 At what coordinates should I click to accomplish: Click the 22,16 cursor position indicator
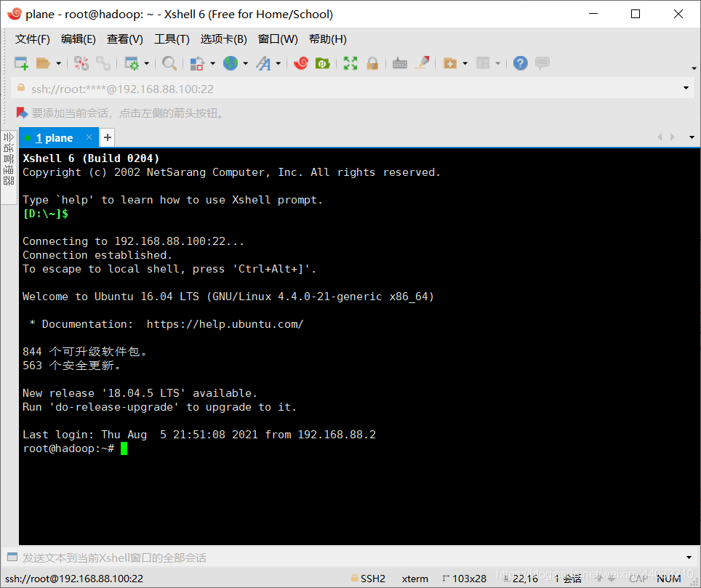pos(521,579)
